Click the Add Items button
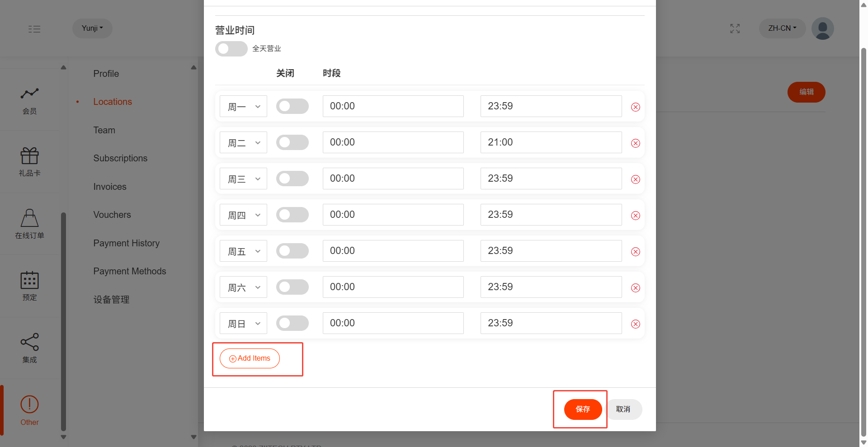 (x=250, y=358)
